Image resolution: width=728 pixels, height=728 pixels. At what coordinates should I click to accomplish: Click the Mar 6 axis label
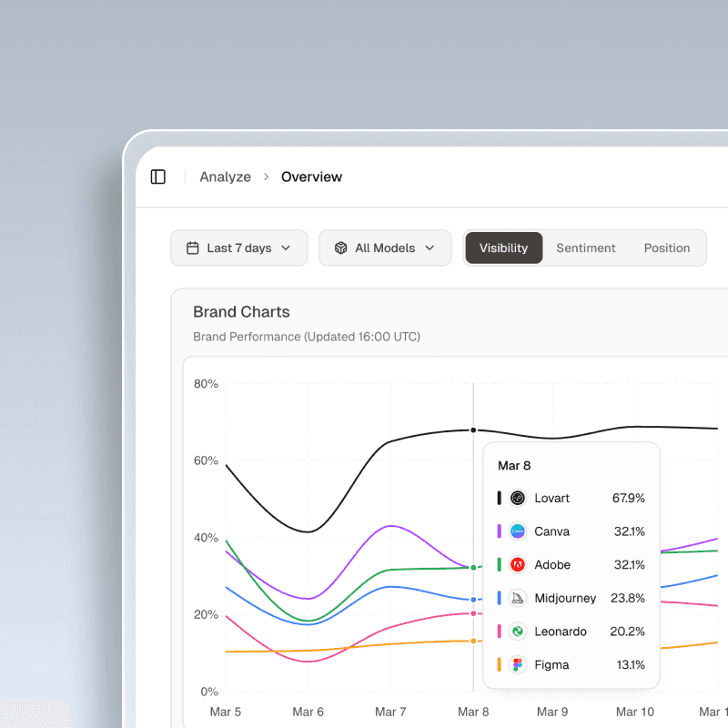(x=308, y=712)
